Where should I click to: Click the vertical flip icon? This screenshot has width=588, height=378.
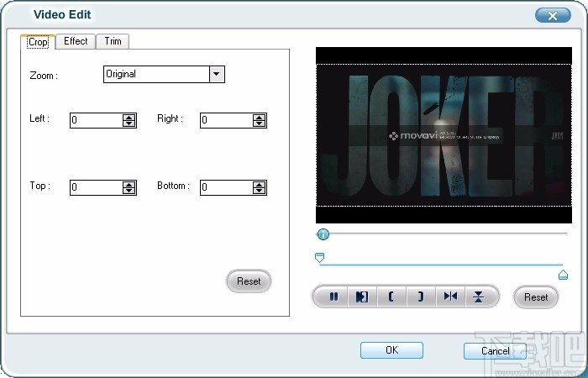pos(479,297)
